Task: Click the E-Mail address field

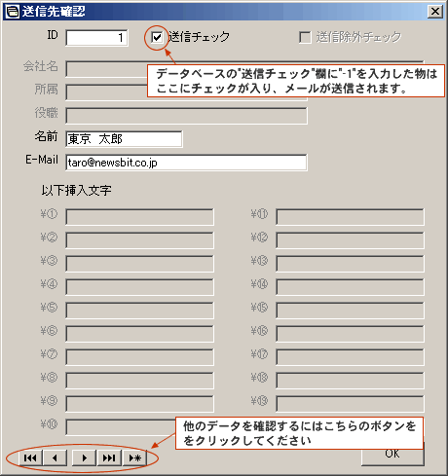Action: pyautogui.click(x=186, y=163)
